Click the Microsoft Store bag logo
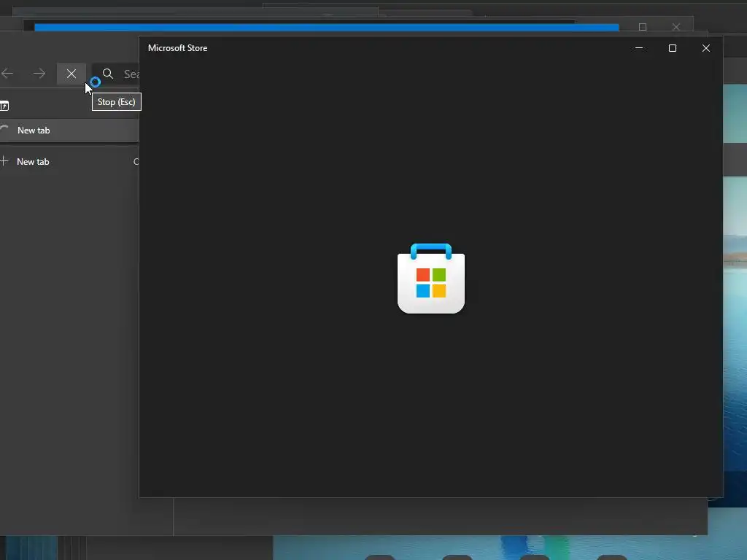This screenshot has width=747, height=560. pos(430,279)
